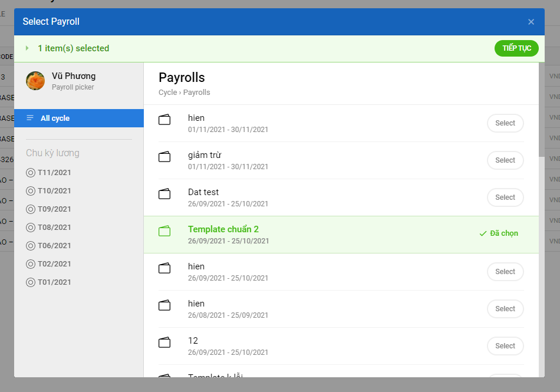The width and height of the screenshot is (560, 392).
Task: Click Select for Dat test payroll
Action: point(505,197)
